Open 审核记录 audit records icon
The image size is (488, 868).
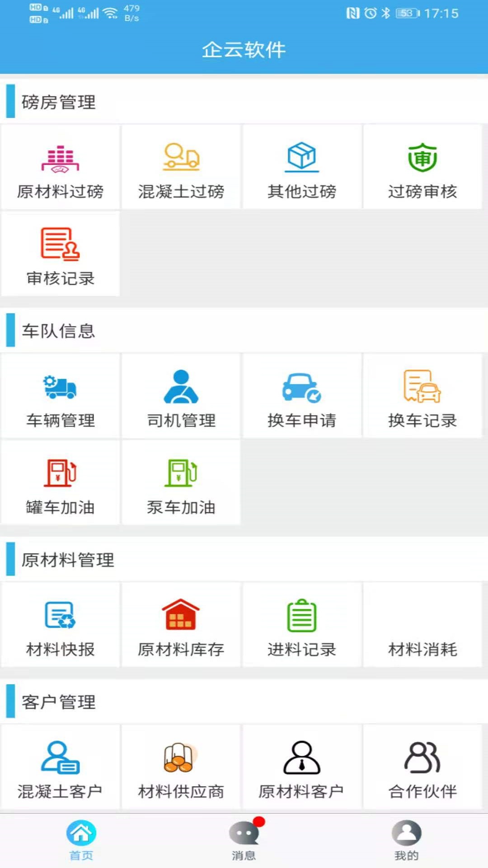(x=60, y=245)
